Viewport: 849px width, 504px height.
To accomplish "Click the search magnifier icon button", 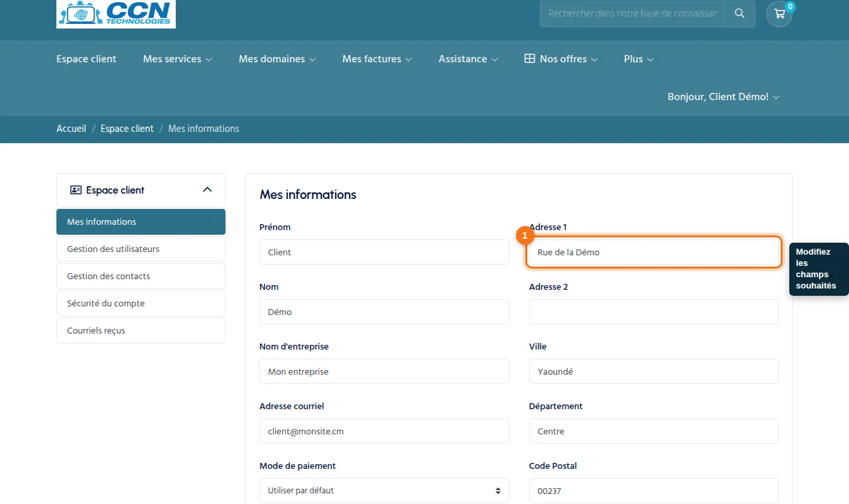I will [x=740, y=14].
